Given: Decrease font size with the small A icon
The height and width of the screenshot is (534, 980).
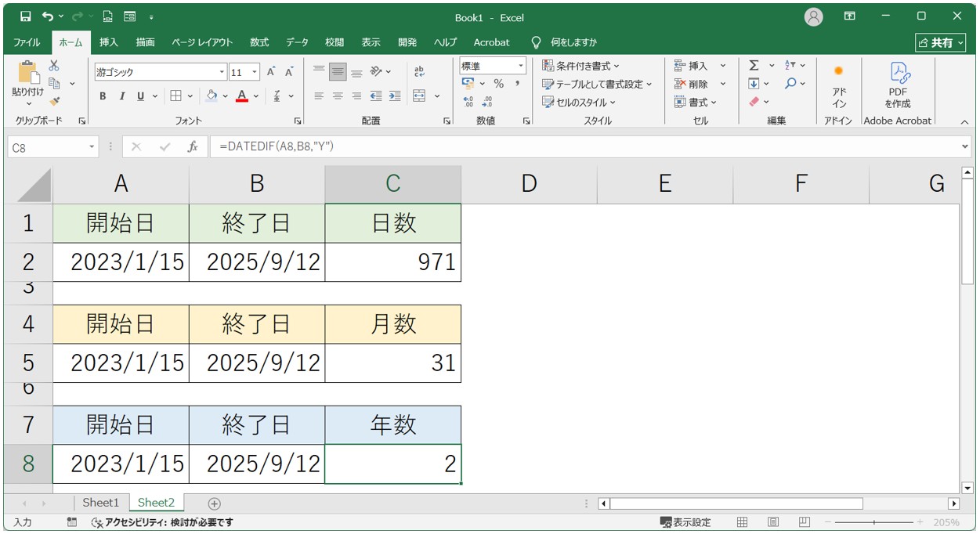Looking at the screenshot, I should pyautogui.click(x=289, y=72).
